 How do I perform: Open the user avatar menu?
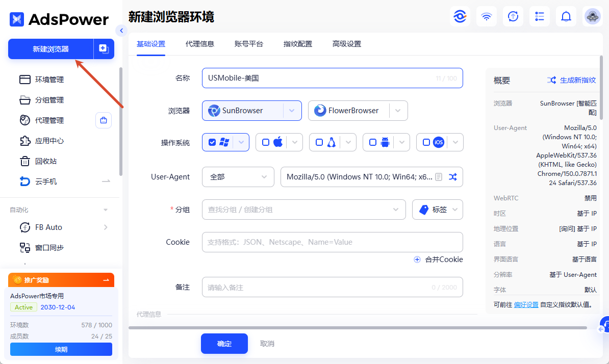point(592,16)
